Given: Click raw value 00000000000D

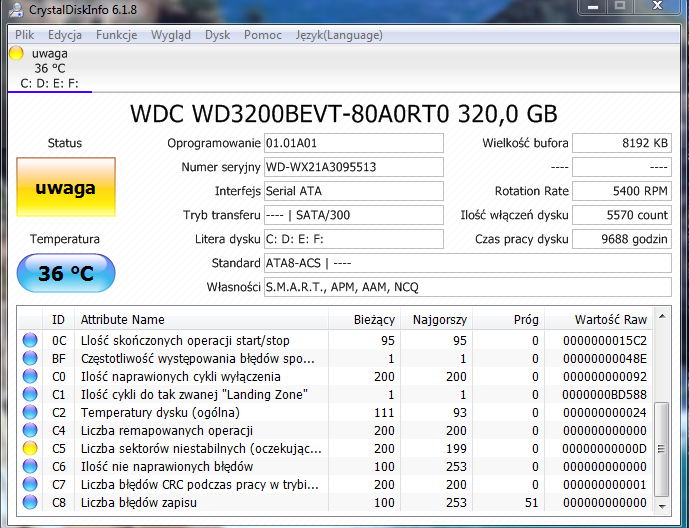Looking at the screenshot, I should pyautogui.click(x=605, y=448).
